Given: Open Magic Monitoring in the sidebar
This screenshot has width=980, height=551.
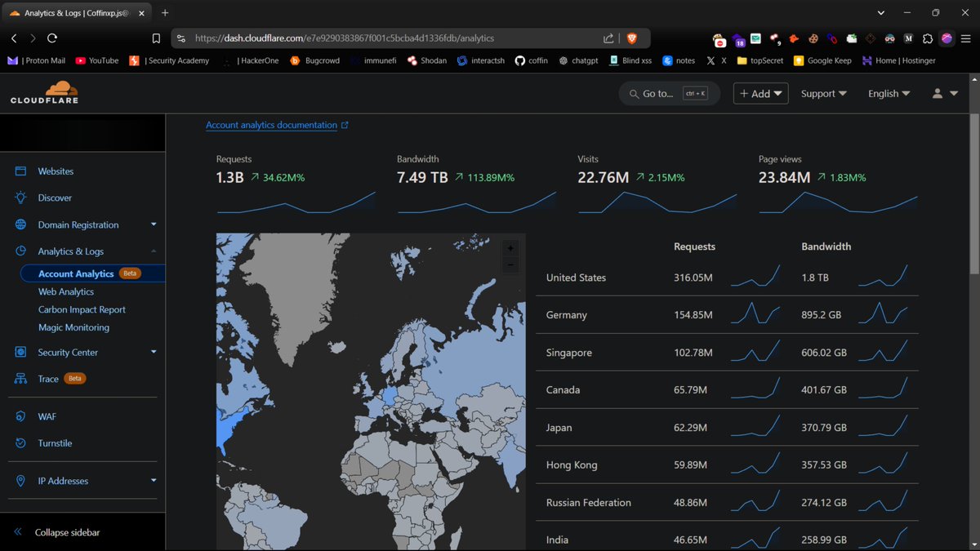Looking at the screenshot, I should [73, 327].
